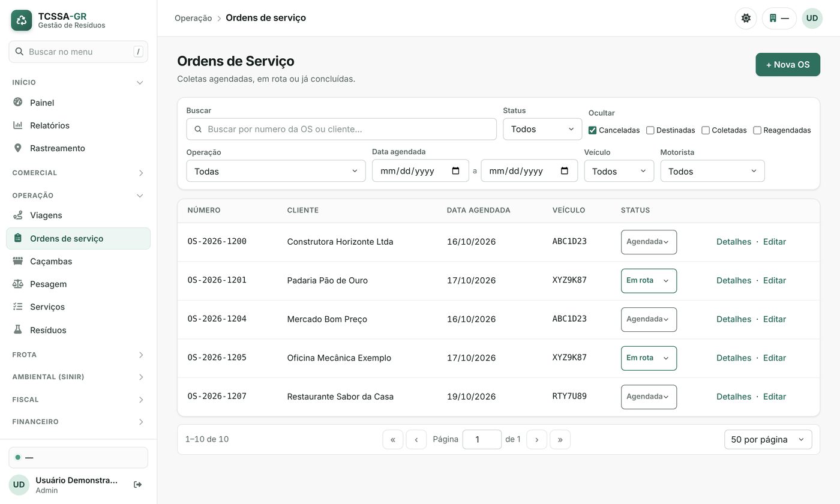Screen dimensions: 840x504
Task: Click the logout icon next to Usuário Demonstra
Action: [x=137, y=484]
